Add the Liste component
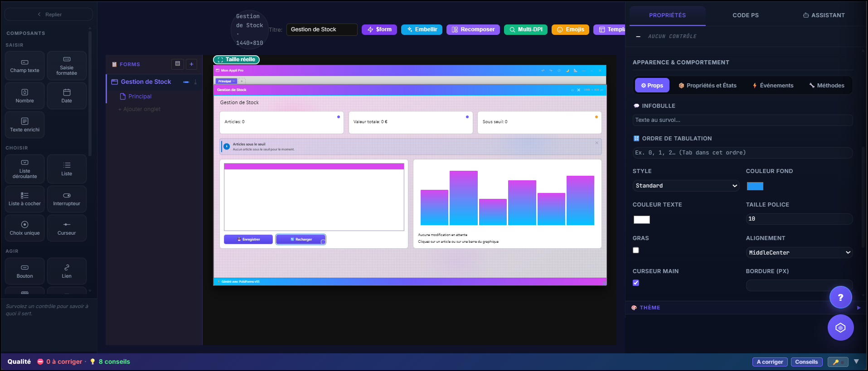Viewport: 868px width, 371px height. tap(67, 169)
